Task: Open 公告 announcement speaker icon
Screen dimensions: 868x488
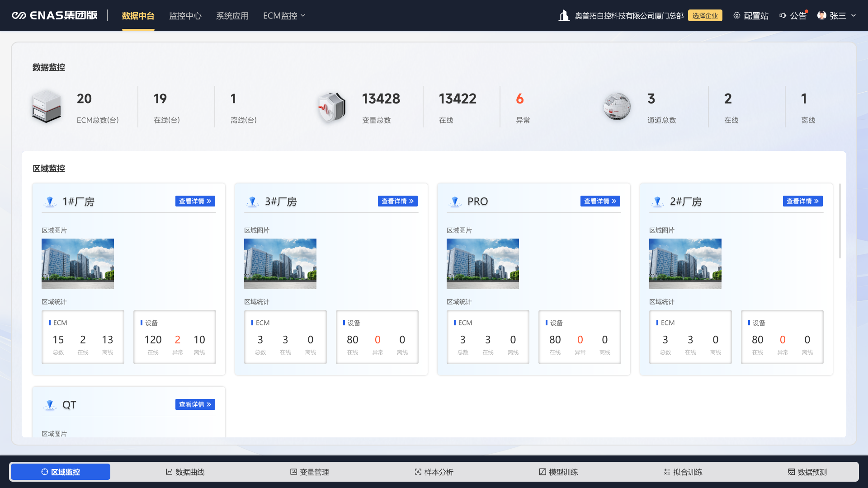Action: pos(783,16)
